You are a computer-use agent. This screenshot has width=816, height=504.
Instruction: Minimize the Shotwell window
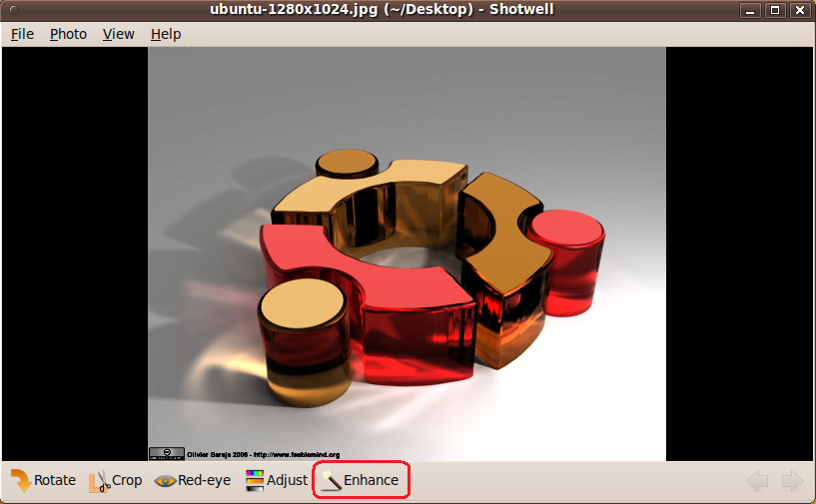(750, 10)
